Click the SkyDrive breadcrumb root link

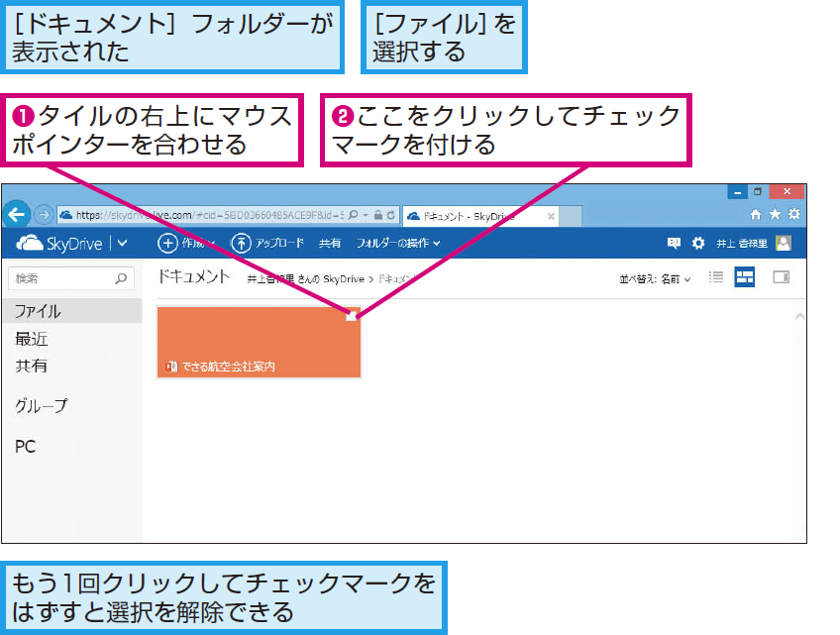click(x=305, y=278)
